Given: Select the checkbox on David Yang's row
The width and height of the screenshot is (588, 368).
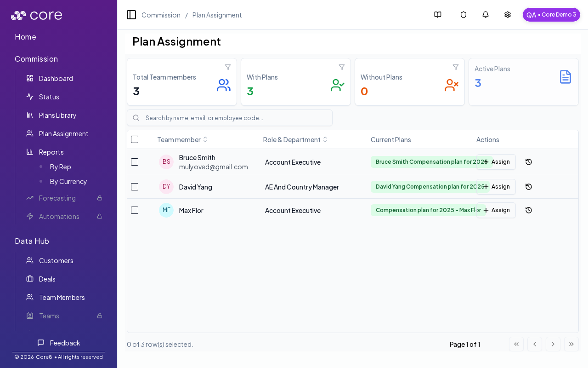Looking at the screenshot, I should pyautogui.click(x=135, y=187).
